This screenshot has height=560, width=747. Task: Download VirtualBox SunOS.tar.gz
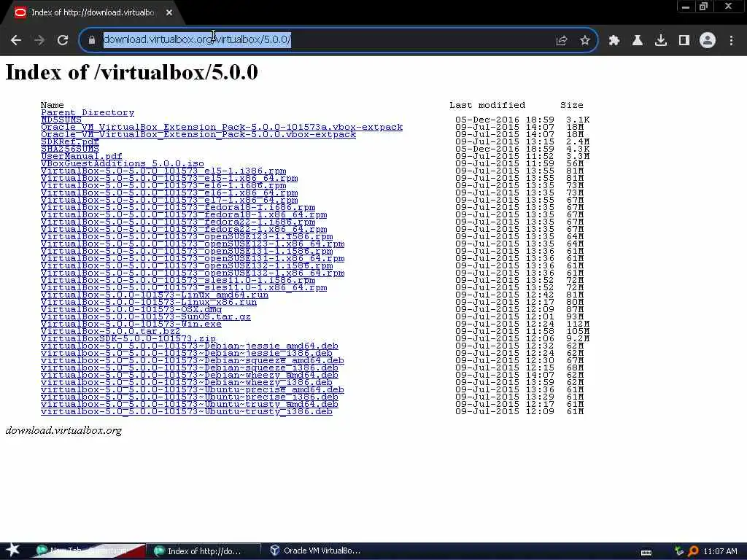pyautogui.click(x=146, y=317)
